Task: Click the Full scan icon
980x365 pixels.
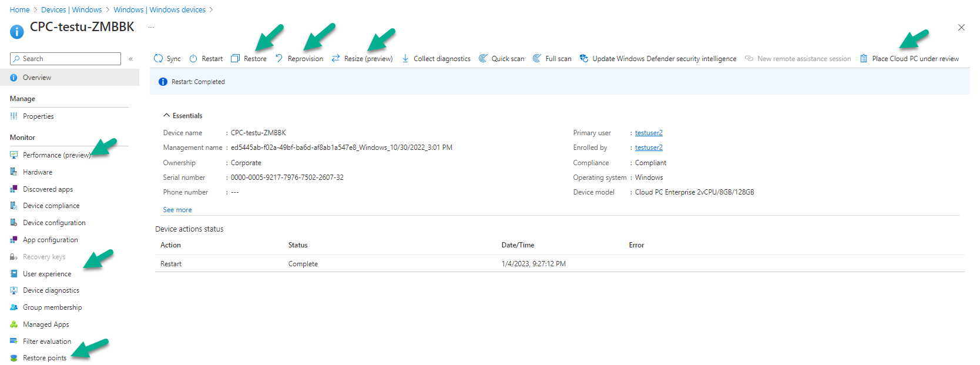Action: click(537, 58)
